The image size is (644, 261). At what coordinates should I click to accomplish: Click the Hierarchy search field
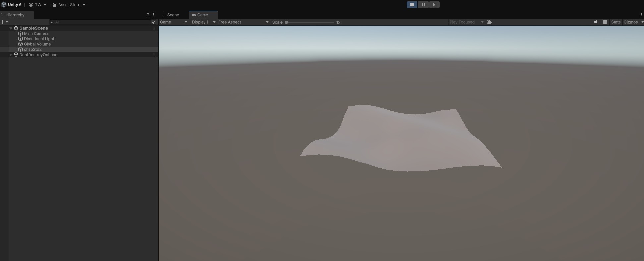pos(100,22)
